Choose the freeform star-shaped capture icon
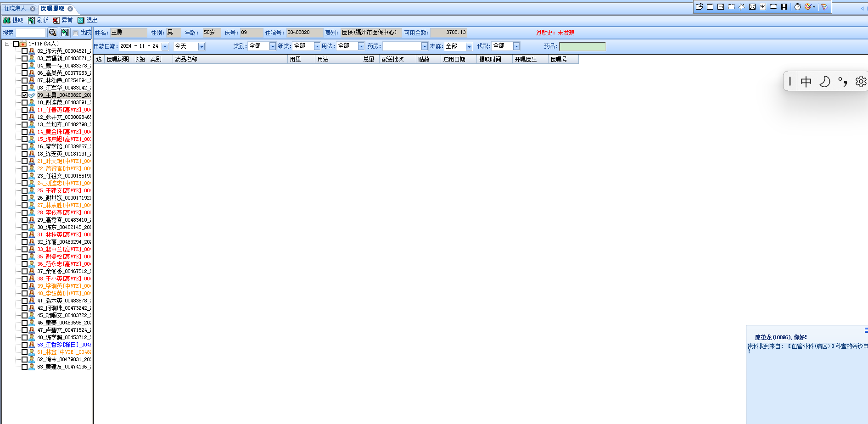Viewport: 868px width, 424px height. pyautogui.click(x=742, y=7)
